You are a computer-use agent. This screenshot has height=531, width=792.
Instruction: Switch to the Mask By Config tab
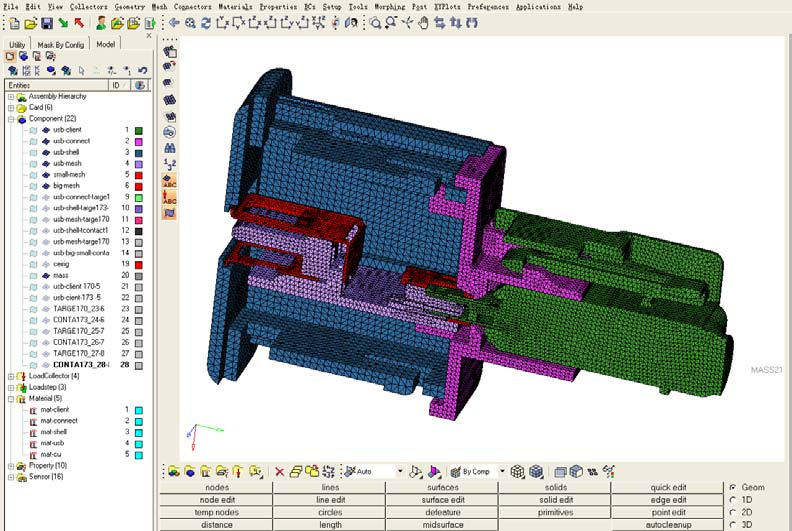click(x=61, y=44)
